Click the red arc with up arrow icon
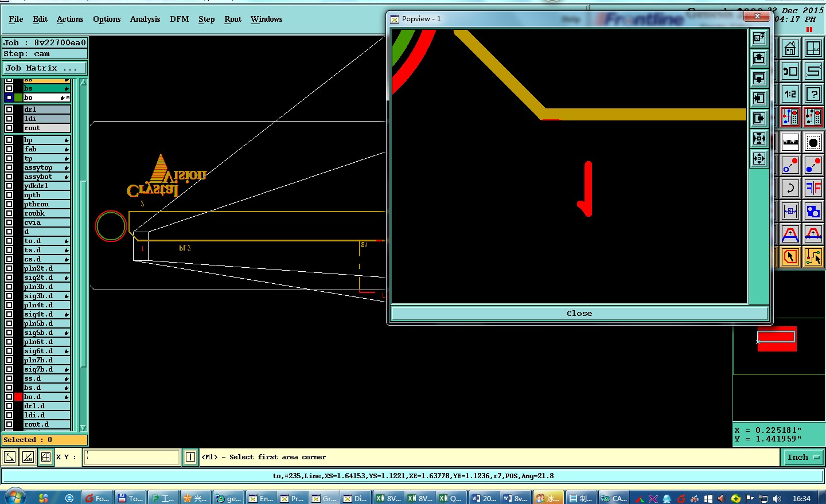The image size is (826, 504). (x=790, y=234)
